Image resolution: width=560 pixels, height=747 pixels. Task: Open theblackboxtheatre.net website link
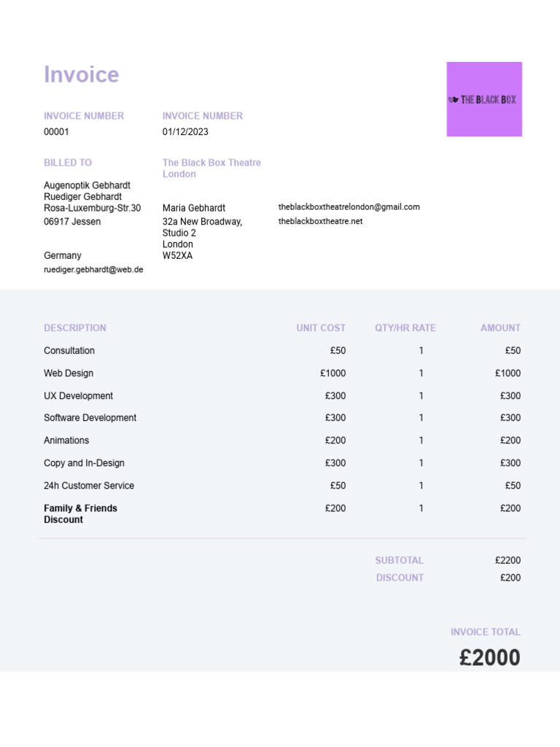click(x=321, y=221)
